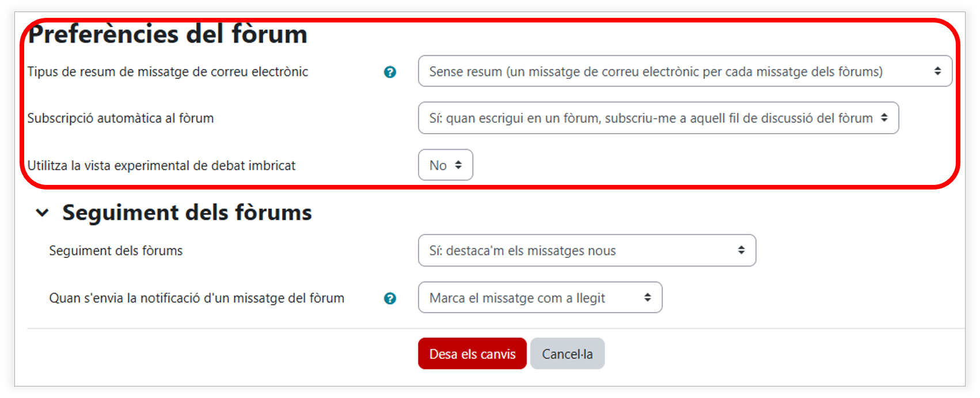Click the 'Subscripció automàtica al fòrum' label
Screen dimensions: 980x398
120,119
